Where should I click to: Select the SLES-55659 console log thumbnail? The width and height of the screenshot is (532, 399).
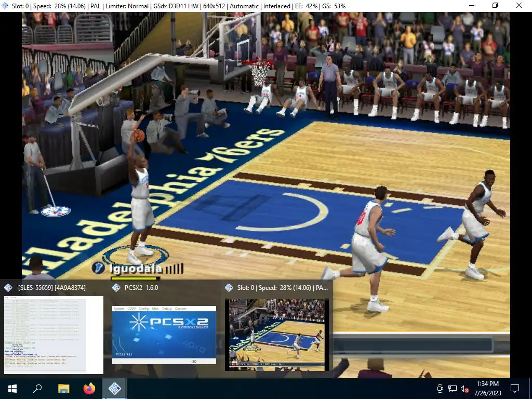coord(54,335)
